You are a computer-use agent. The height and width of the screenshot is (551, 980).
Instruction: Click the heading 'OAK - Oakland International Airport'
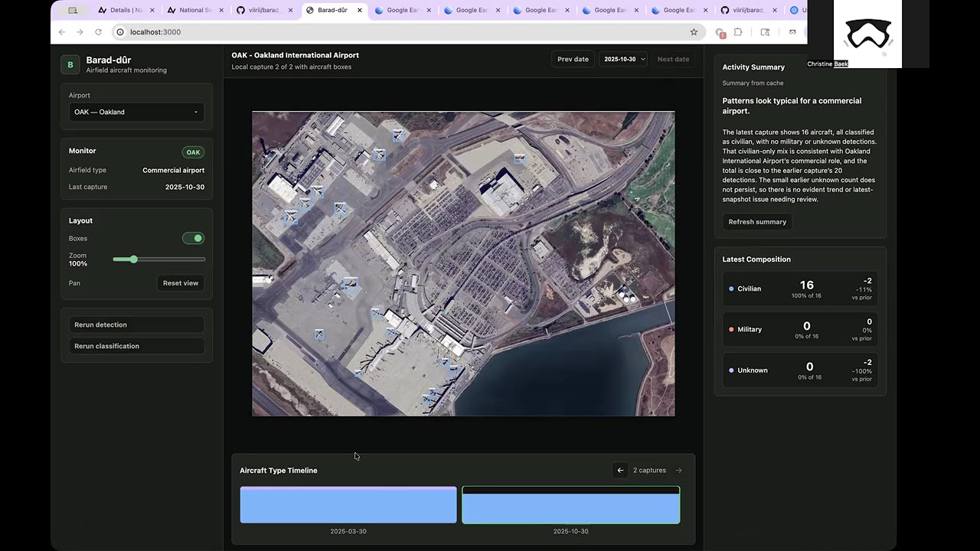pos(296,55)
